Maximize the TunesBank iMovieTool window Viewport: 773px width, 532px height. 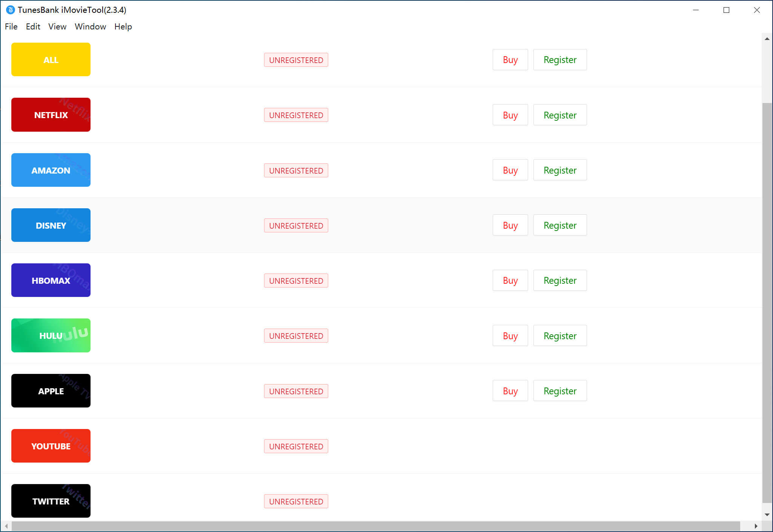[726, 10]
